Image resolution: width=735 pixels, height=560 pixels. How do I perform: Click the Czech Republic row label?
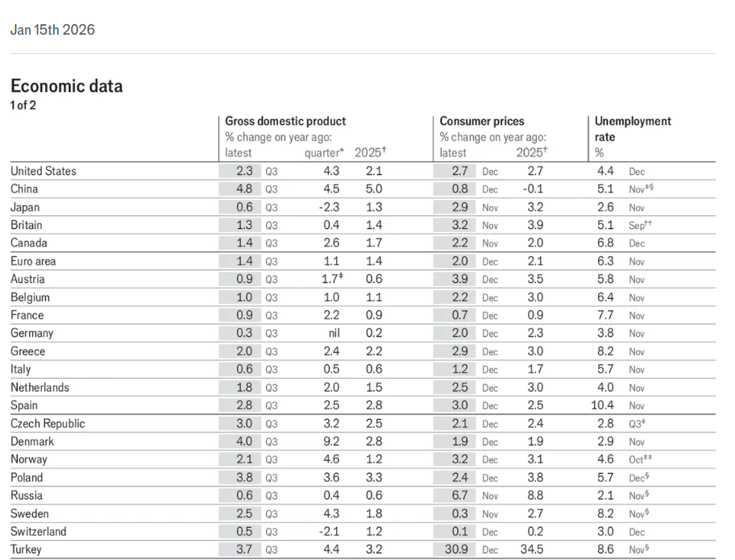[x=48, y=424]
